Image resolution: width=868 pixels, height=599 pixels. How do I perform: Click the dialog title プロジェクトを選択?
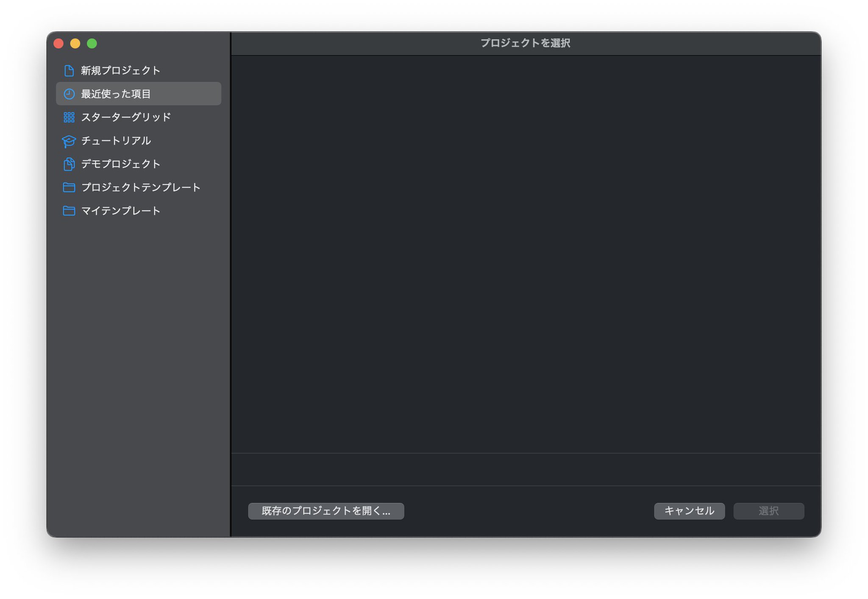526,43
